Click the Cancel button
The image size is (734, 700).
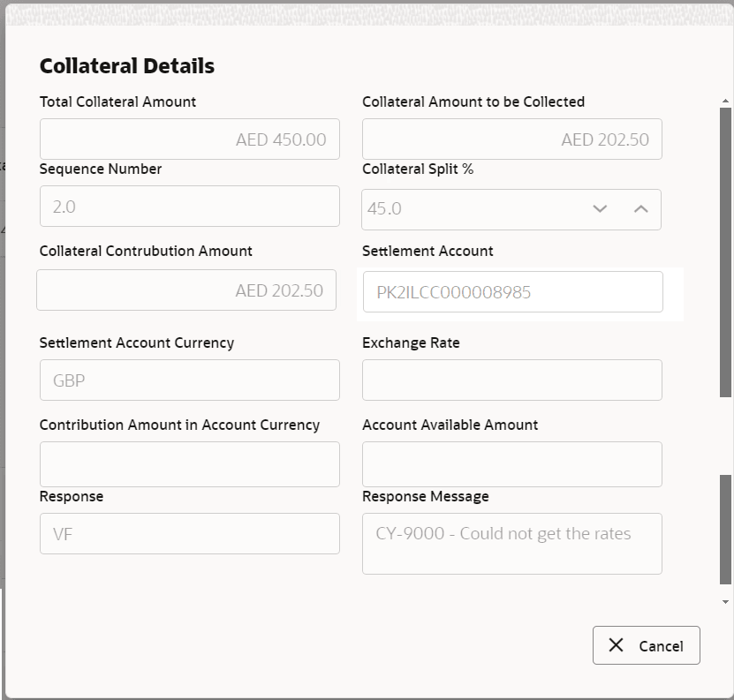point(646,645)
